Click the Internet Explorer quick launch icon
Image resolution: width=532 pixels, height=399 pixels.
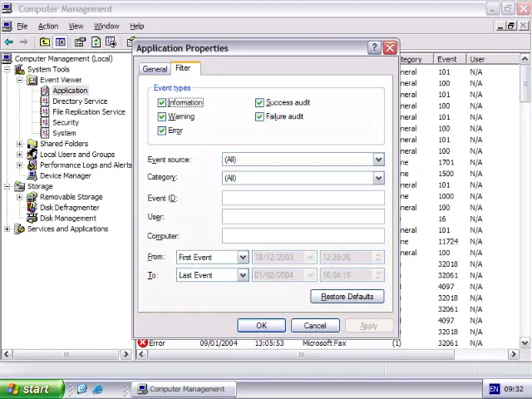pyautogui.click(x=98, y=389)
